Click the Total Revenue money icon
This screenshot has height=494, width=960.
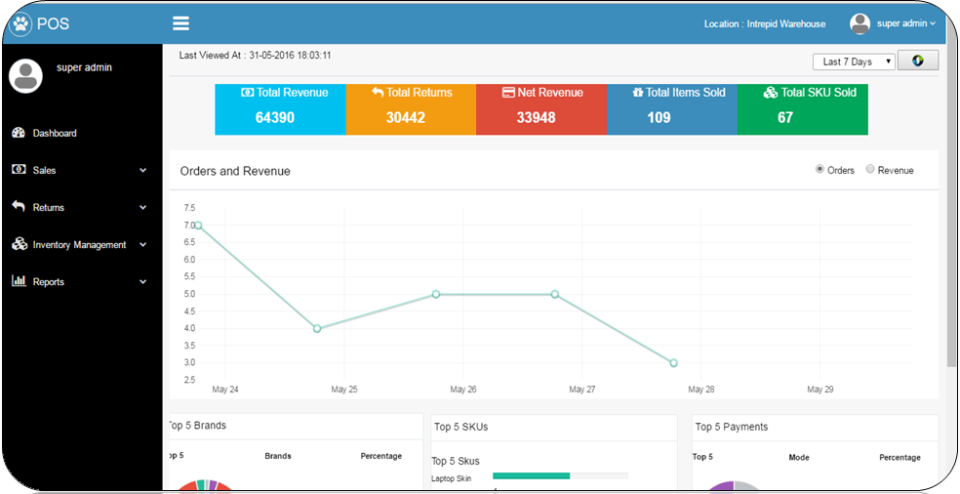click(x=247, y=92)
